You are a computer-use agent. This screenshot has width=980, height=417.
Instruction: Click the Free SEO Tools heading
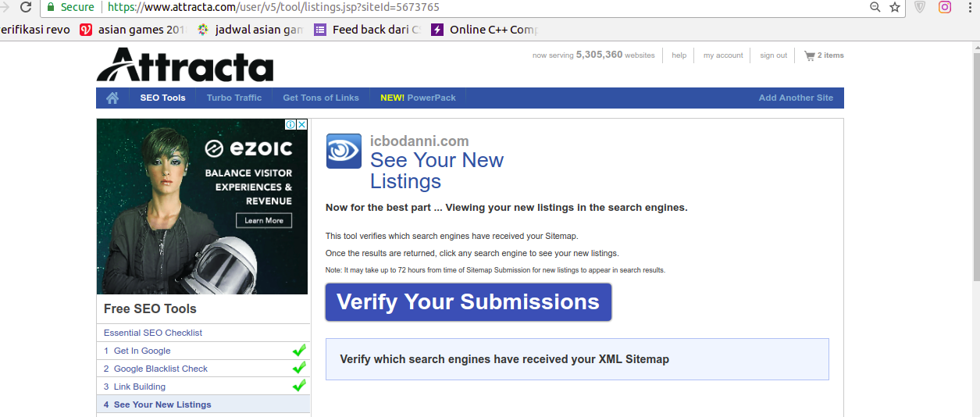click(150, 308)
